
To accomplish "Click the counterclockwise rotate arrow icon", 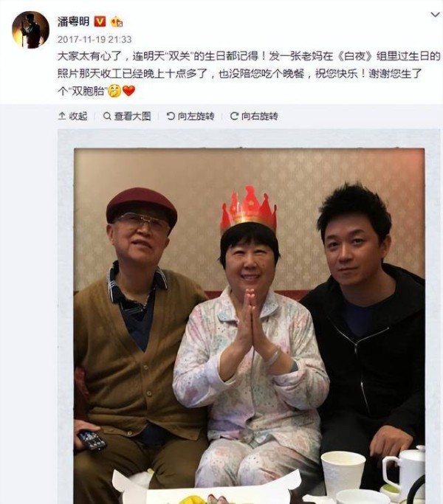I will [171, 116].
